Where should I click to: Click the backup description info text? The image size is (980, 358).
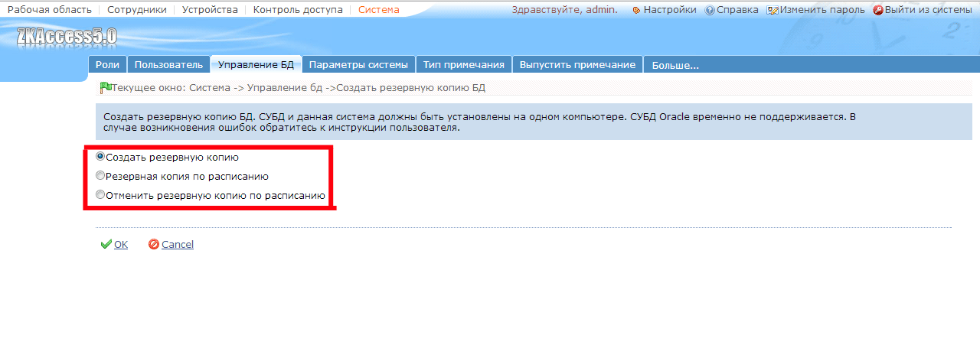click(479, 122)
